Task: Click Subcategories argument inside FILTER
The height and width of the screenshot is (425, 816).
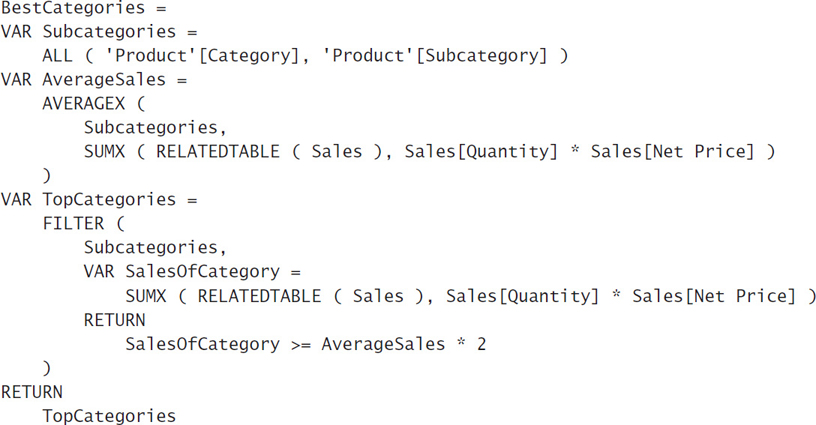Action: tap(155, 248)
